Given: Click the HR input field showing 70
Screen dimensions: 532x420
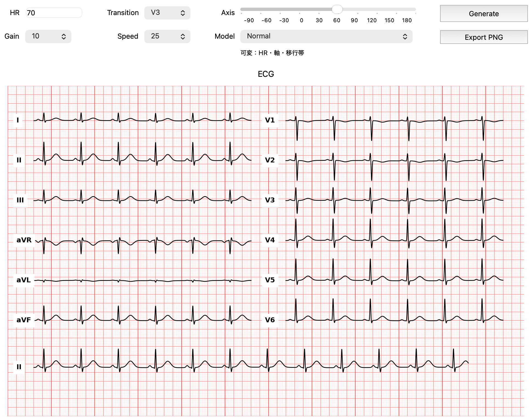Looking at the screenshot, I should 54,13.
